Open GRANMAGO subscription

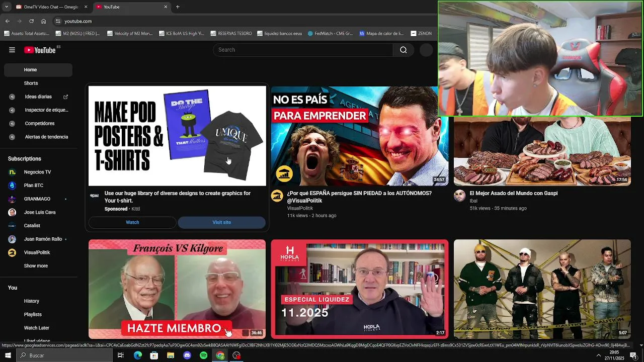click(x=38, y=199)
